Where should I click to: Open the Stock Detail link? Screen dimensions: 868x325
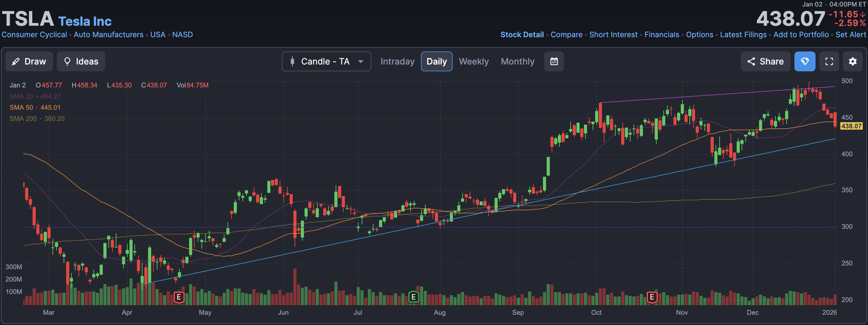click(x=522, y=35)
